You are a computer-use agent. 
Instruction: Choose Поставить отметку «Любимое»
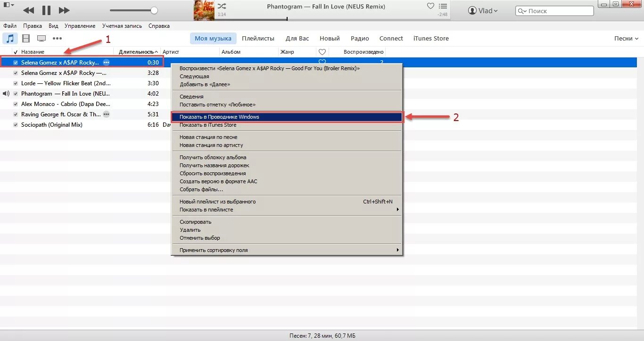(287, 105)
